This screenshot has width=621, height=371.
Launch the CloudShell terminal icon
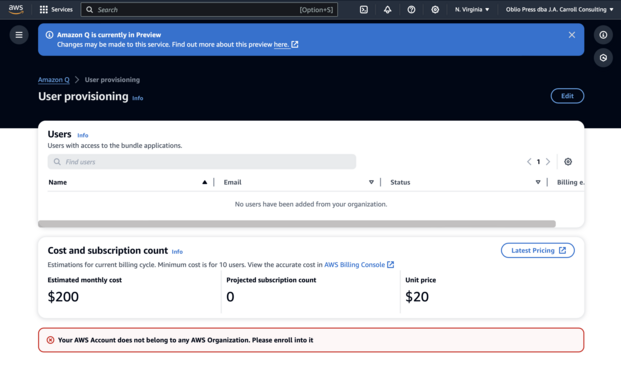tap(364, 10)
